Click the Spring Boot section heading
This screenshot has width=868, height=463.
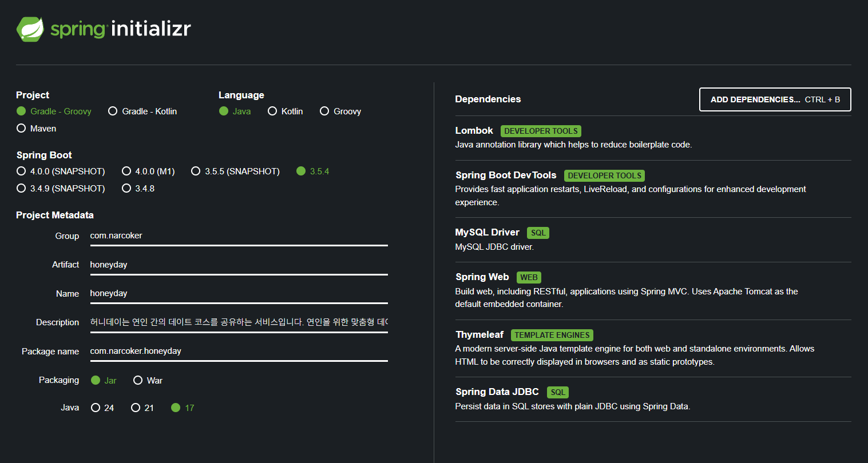pyautogui.click(x=44, y=155)
